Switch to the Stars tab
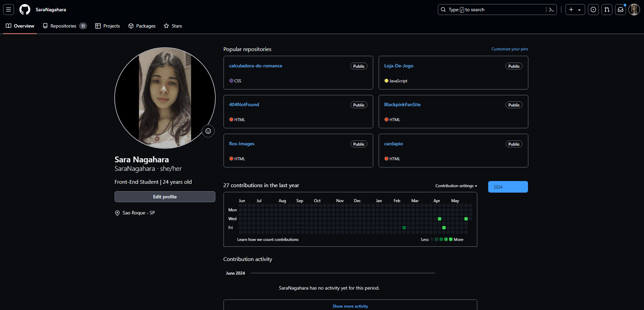Image resolution: width=644 pixels, height=310 pixels. tap(173, 26)
